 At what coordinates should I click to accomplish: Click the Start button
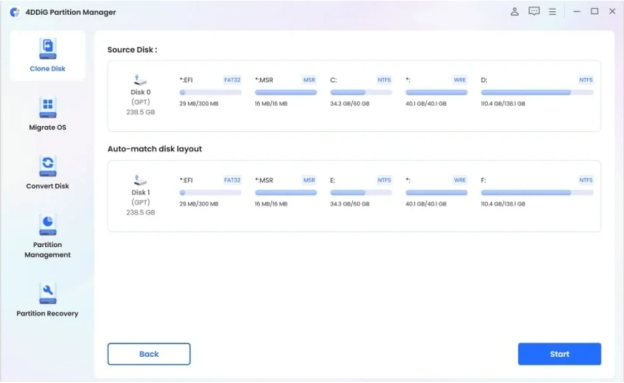click(x=560, y=354)
